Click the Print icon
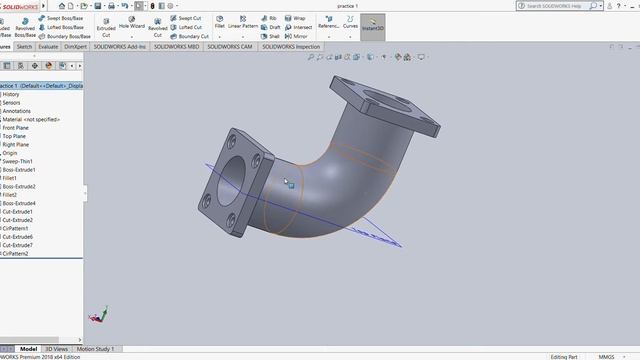Image resolution: width=640 pixels, height=360 pixels. coord(111,6)
